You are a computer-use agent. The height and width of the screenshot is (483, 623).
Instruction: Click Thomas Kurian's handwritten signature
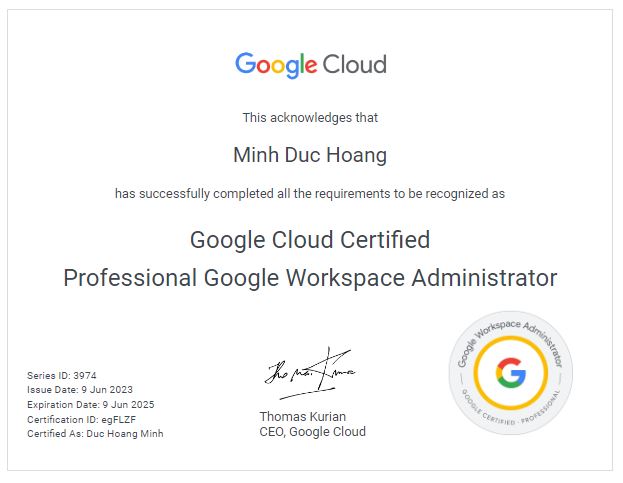310,373
